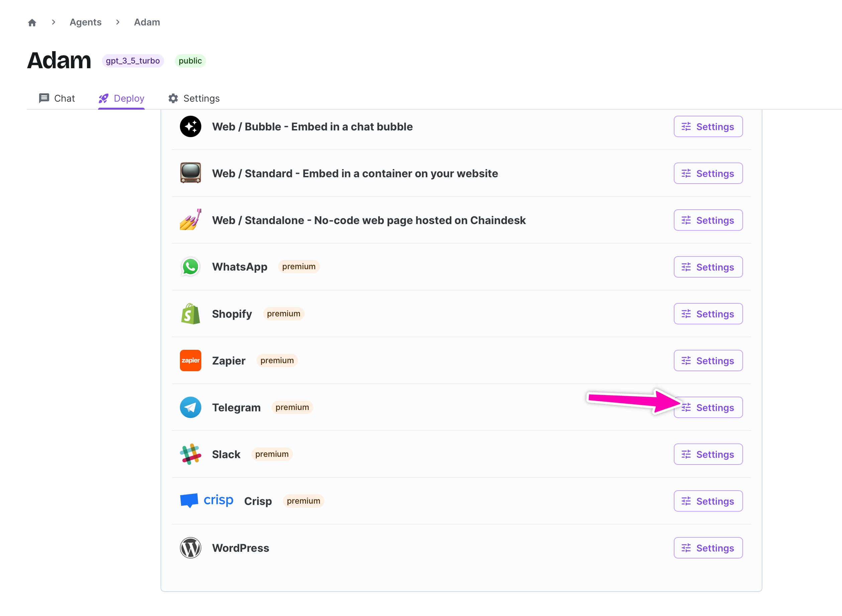Image resolution: width=842 pixels, height=616 pixels.
Task: Open Slack integration Settings
Action: click(708, 454)
